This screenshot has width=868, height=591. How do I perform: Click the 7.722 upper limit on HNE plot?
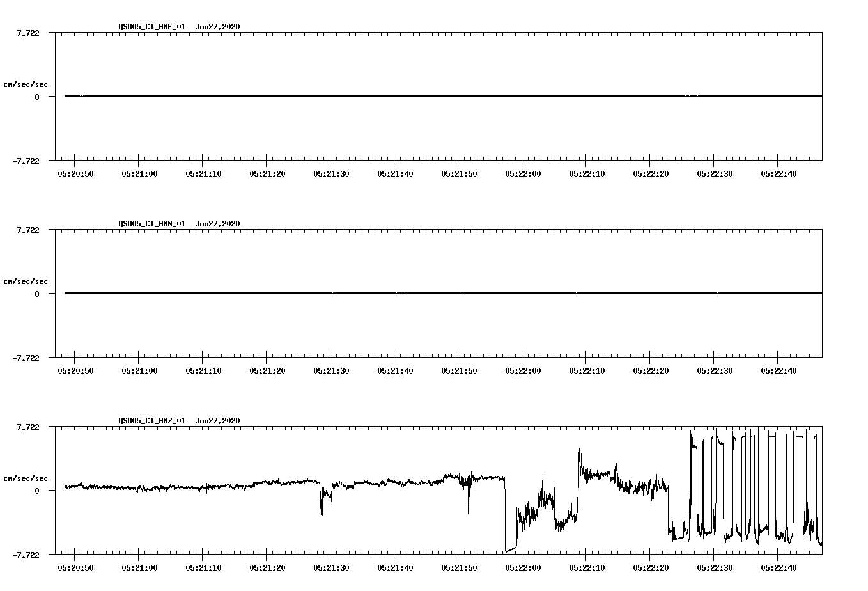click(x=27, y=33)
